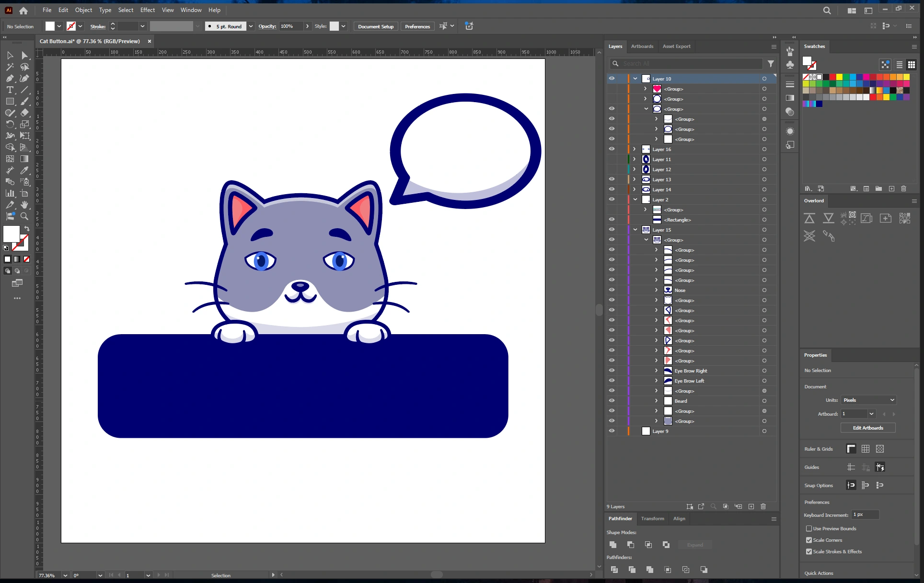Collapse the Layer 10 group

635,78
